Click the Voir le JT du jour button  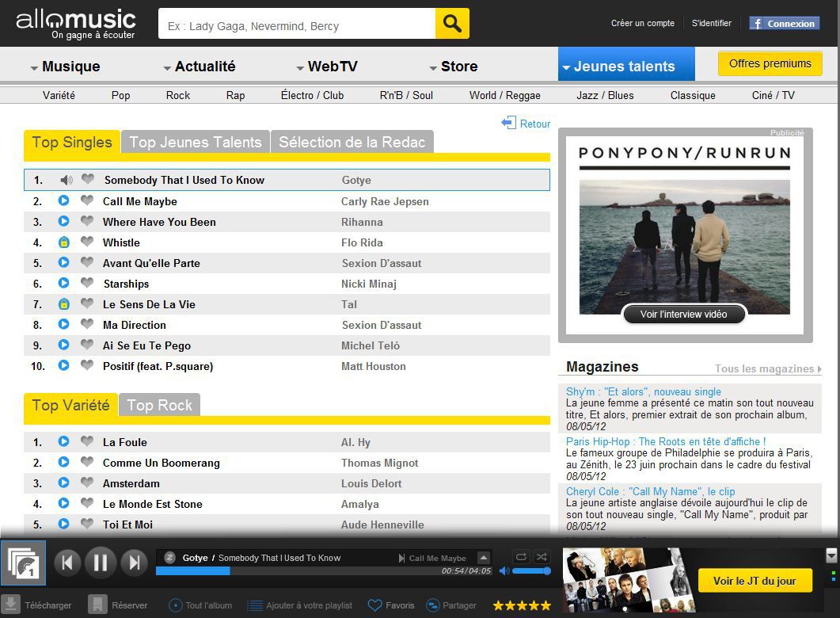(x=754, y=581)
